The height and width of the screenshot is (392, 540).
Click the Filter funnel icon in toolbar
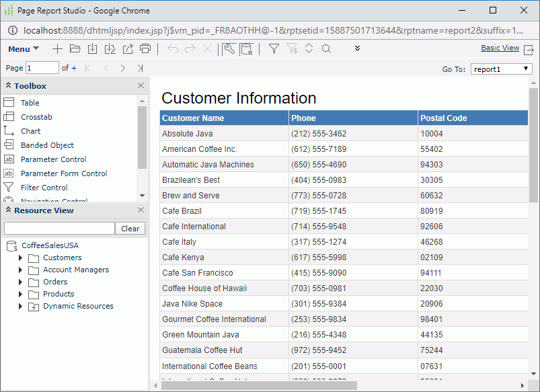click(274, 49)
